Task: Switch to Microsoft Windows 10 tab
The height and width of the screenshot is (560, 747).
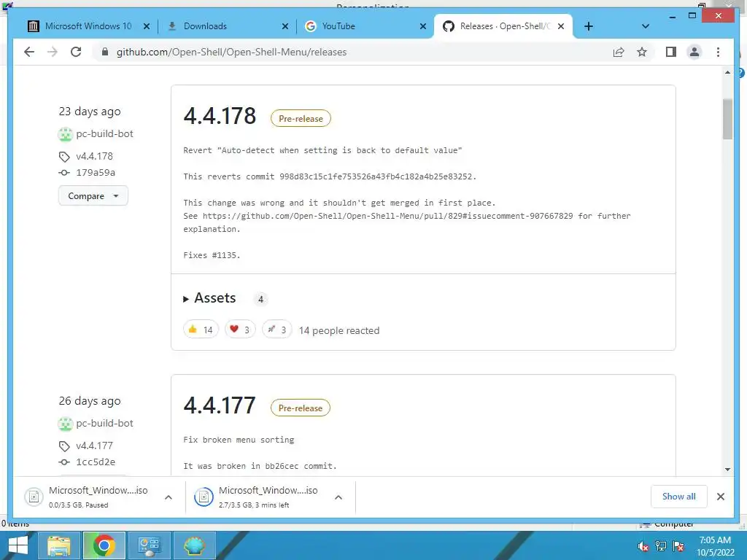Action: 88,26
